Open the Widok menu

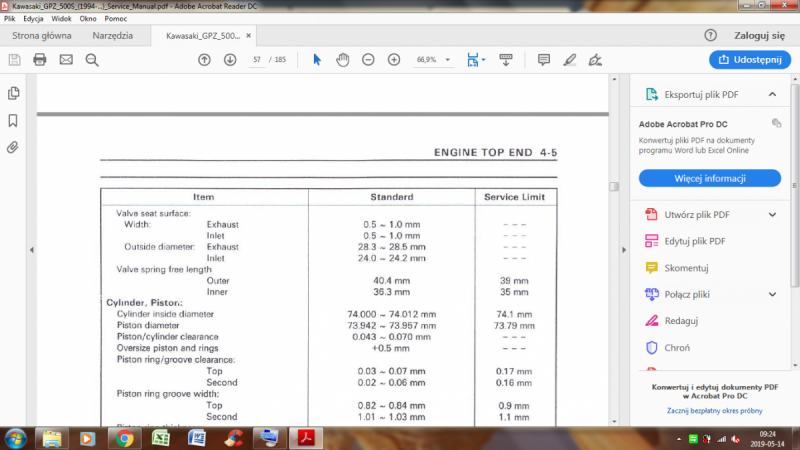(61, 19)
